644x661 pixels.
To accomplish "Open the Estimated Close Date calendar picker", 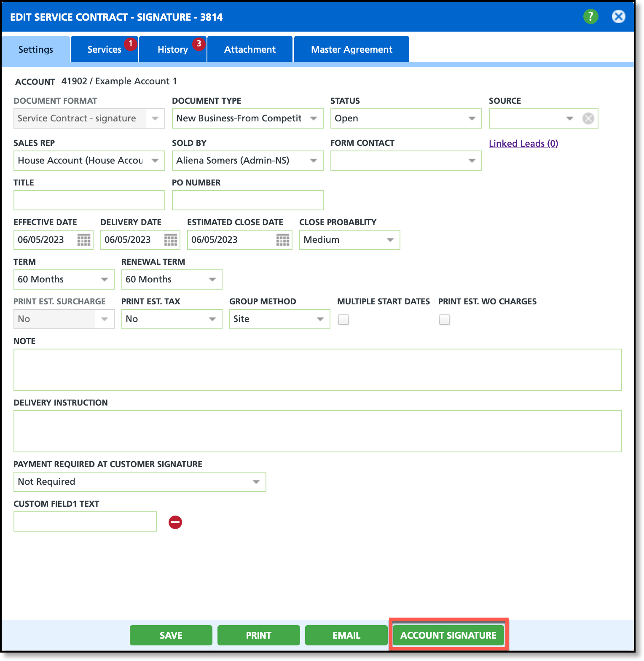I will pyautogui.click(x=283, y=240).
